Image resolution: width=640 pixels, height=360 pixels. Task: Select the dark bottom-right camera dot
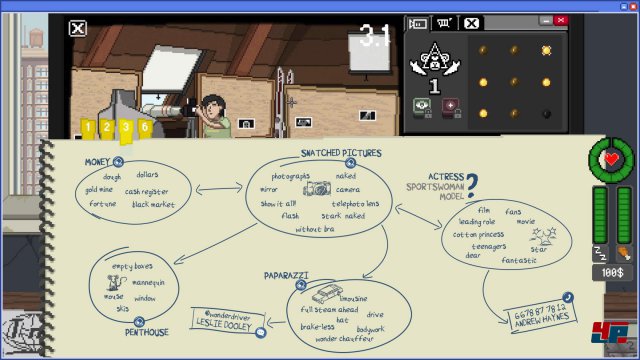(547, 114)
